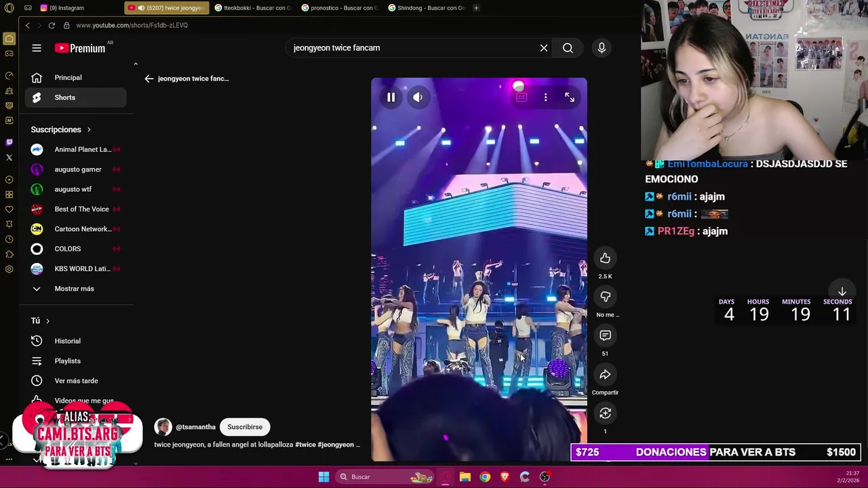The image size is (868, 488).
Task: Open Opera sidebar history clock icon
Action: pos(9,239)
